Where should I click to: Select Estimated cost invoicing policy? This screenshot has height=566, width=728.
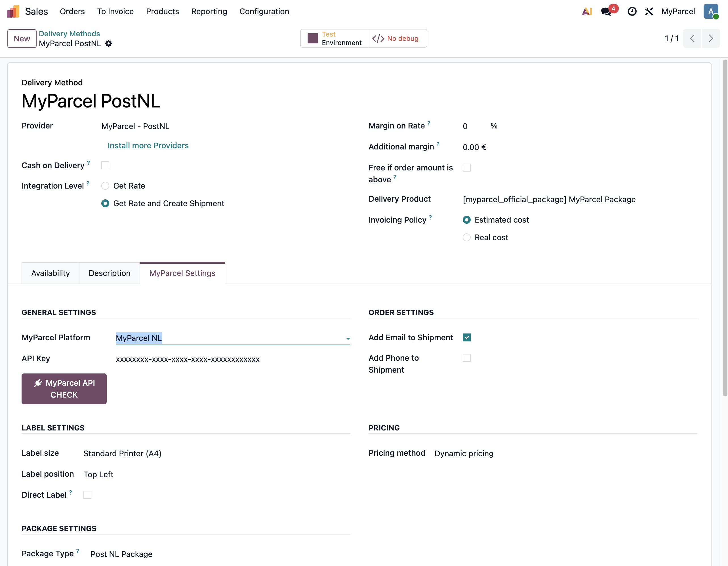click(x=467, y=220)
